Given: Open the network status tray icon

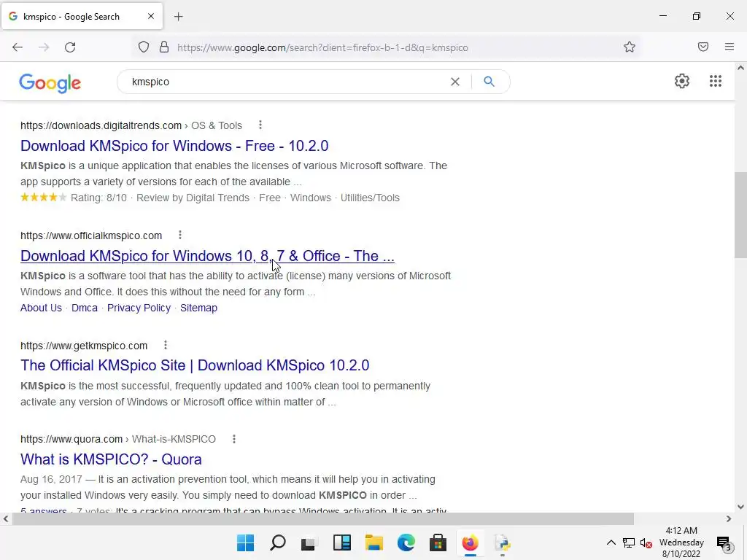Looking at the screenshot, I should (x=629, y=542).
